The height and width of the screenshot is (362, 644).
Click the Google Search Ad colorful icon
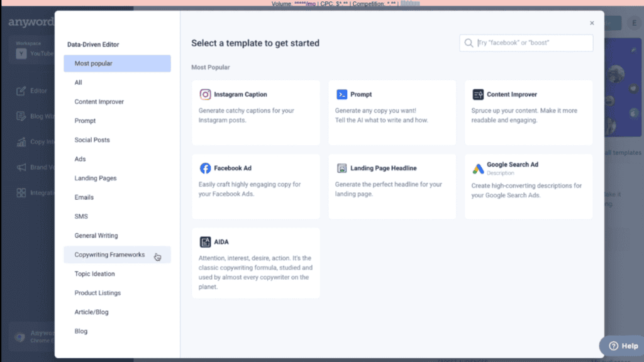pos(477,167)
